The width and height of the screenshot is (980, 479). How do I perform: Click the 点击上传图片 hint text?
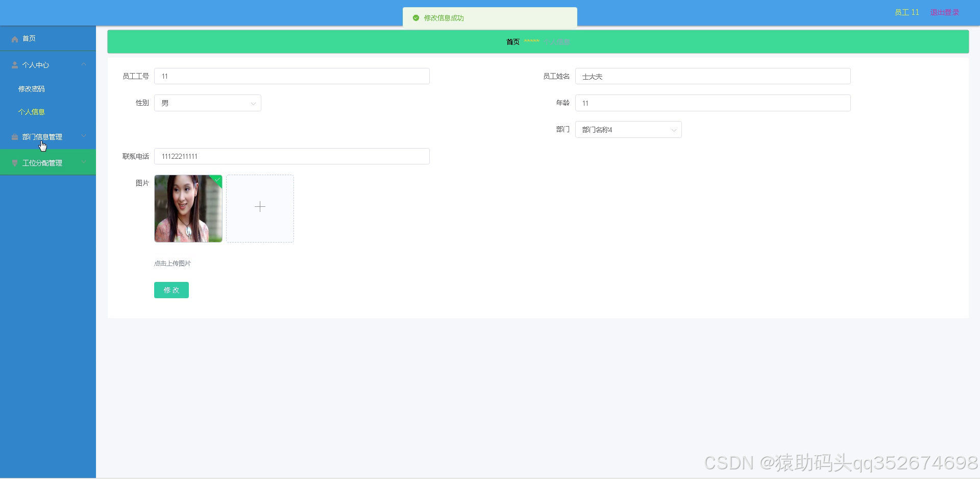tap(173, 264)
